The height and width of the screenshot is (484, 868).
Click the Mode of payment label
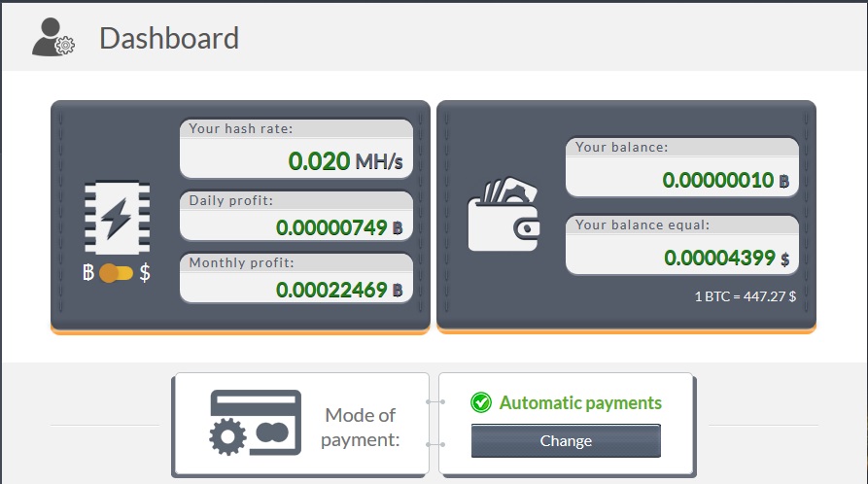361,427
